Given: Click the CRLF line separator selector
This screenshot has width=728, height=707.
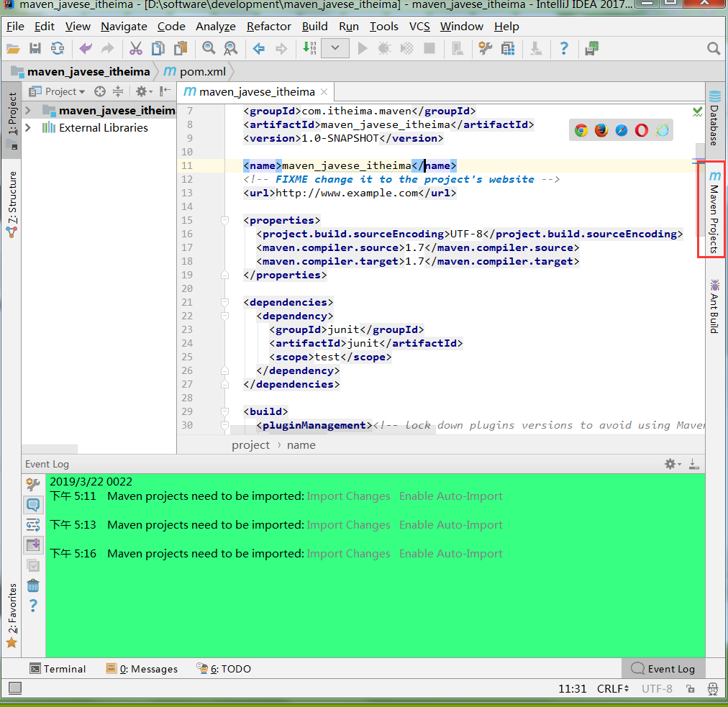Looking at the screenshot, I should (x=612, y=689).
